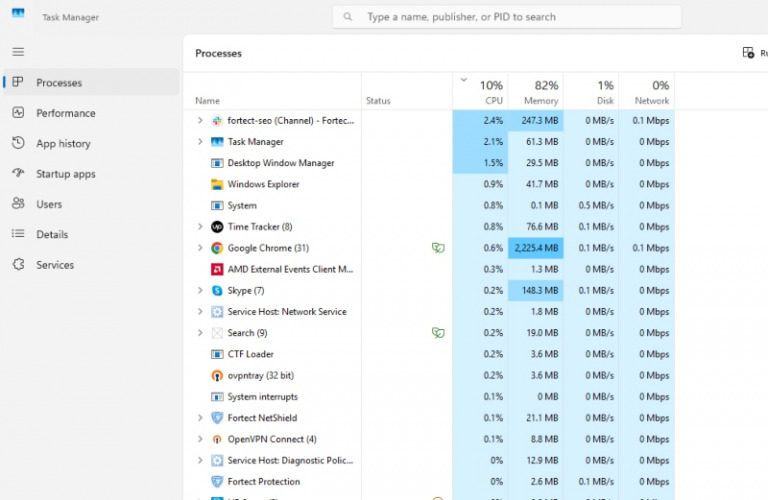This screenshot has width=768, height=500.
Task: Switch to the Performance tab
Action: (x=65, y=113)
